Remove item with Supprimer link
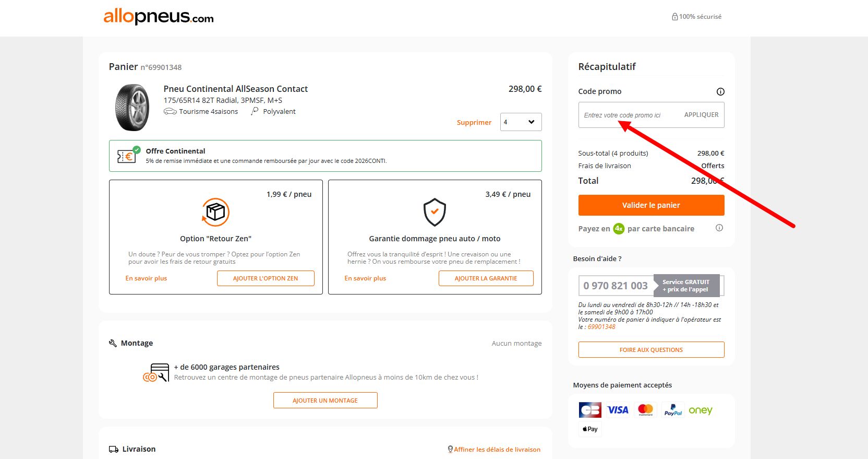 [x=474, y=122]
